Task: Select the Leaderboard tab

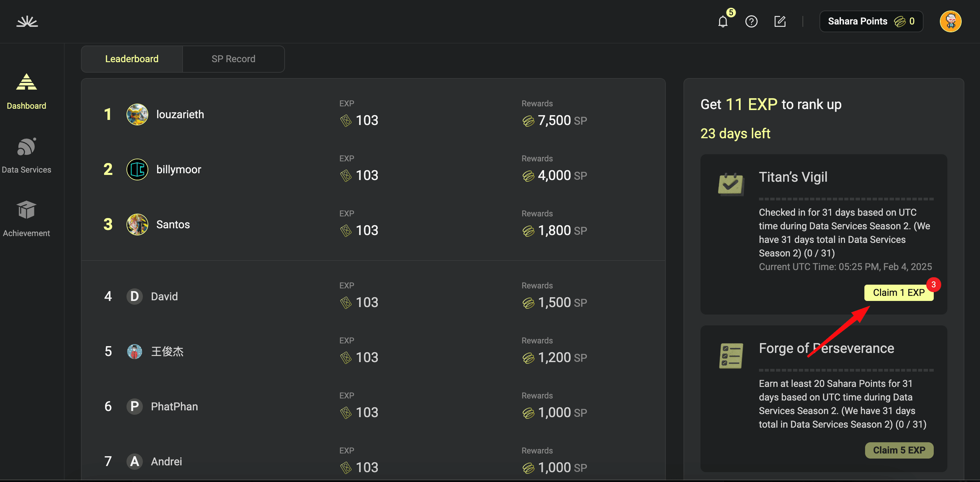Action: (x=132, y=59)
